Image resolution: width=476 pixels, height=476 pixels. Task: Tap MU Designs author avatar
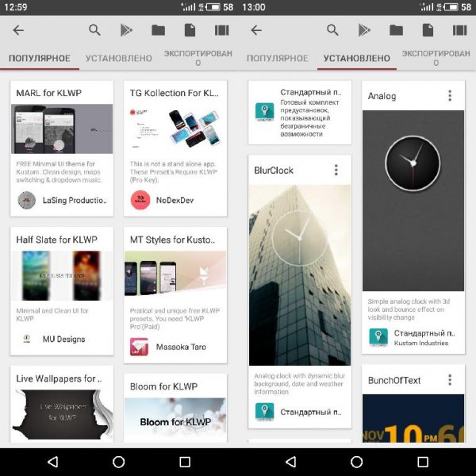pos(27,339)
